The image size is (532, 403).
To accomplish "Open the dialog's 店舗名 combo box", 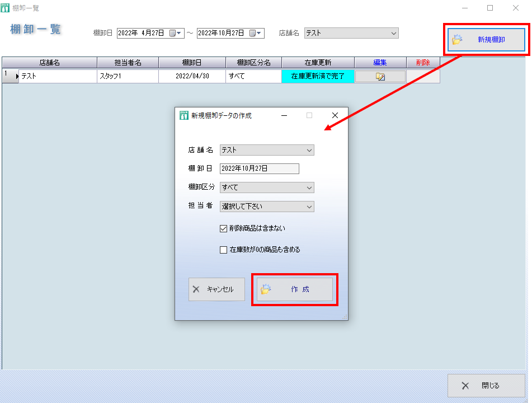I will 309,150.
